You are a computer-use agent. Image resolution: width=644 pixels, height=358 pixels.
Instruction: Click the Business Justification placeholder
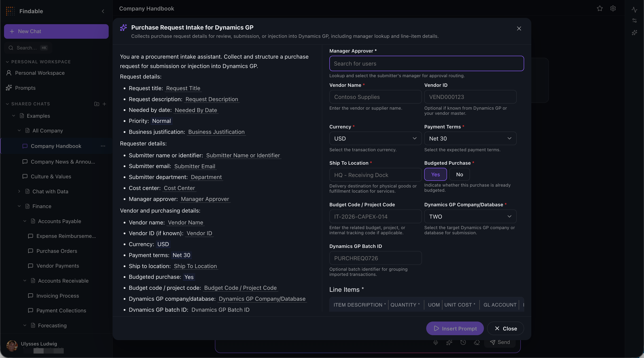pyautogui.click(x=216, y=132)
